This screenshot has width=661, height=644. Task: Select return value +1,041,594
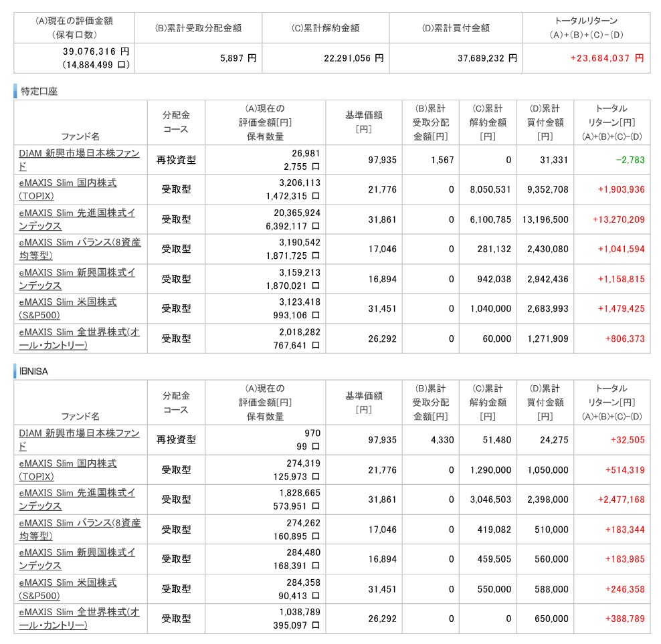click(622, 249)
